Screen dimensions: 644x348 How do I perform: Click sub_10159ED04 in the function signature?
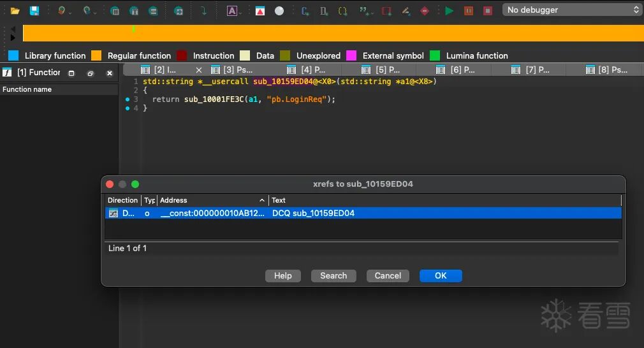coord(283,81)
